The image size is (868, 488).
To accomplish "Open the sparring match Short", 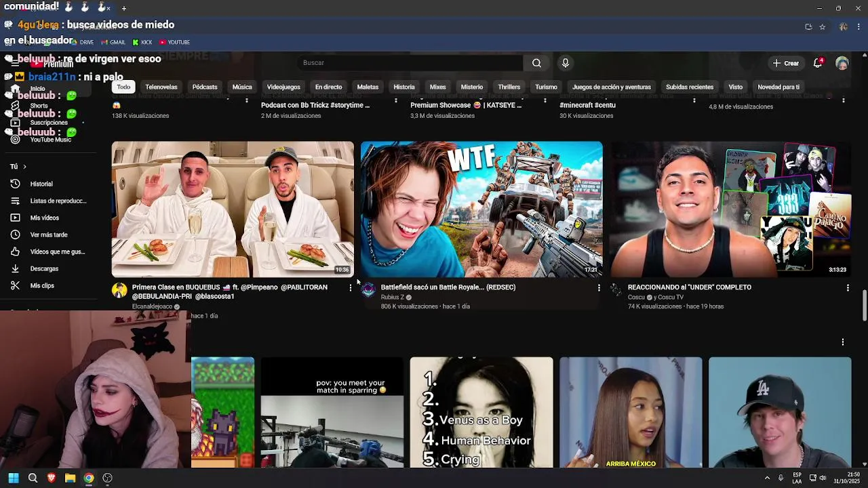I will pyautogui.click(x=332, y=412).
